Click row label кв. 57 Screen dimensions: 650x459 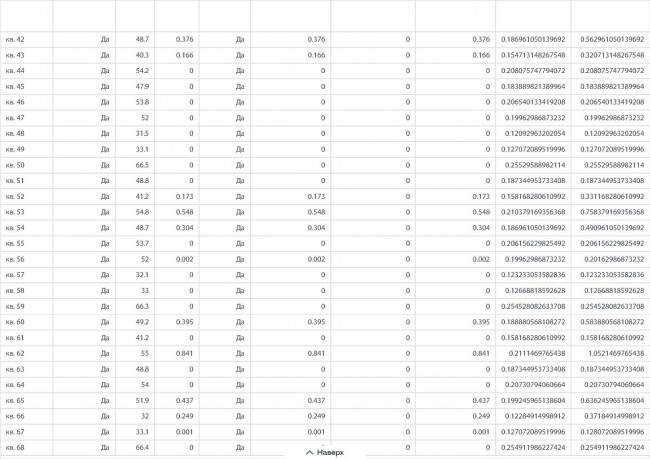[x=15, y=275]
